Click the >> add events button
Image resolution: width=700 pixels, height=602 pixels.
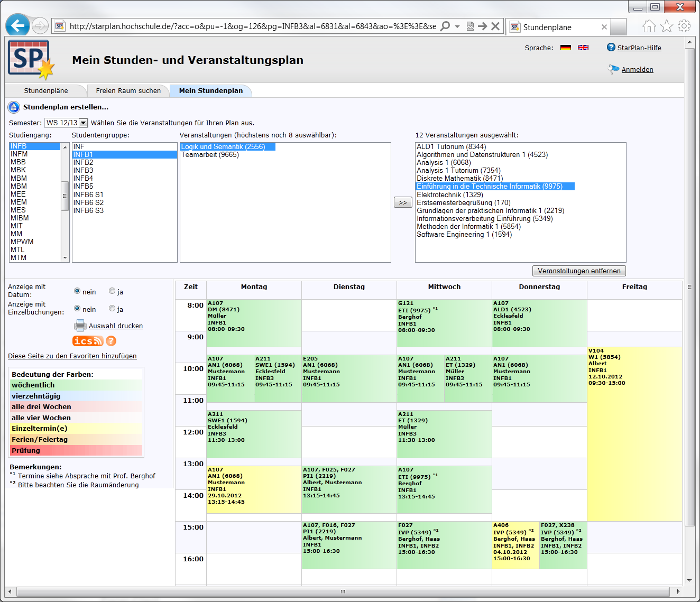[x=403, y=202]
